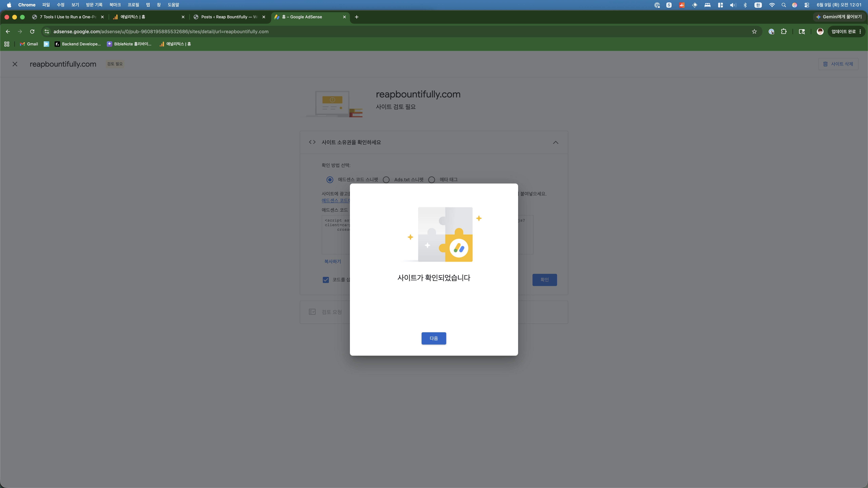Toggle the code-inserted confirmation checkbox
Viewport: 868px width, 488px height.
tap(326, 280)
